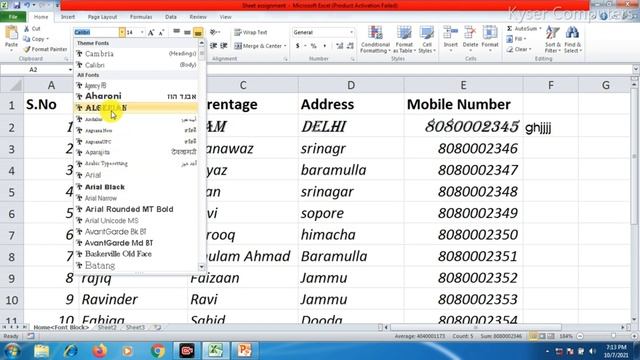Open the number format General dropdown
The image size is (640, 360).
351,32
